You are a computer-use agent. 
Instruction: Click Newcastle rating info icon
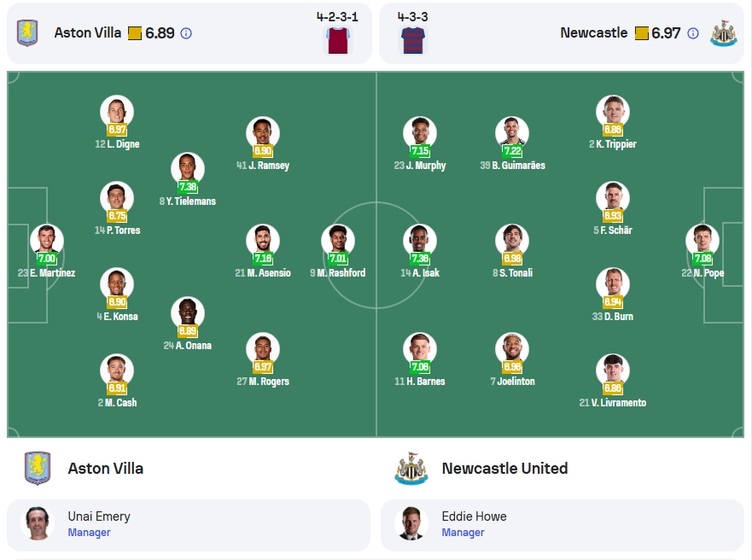692,33
